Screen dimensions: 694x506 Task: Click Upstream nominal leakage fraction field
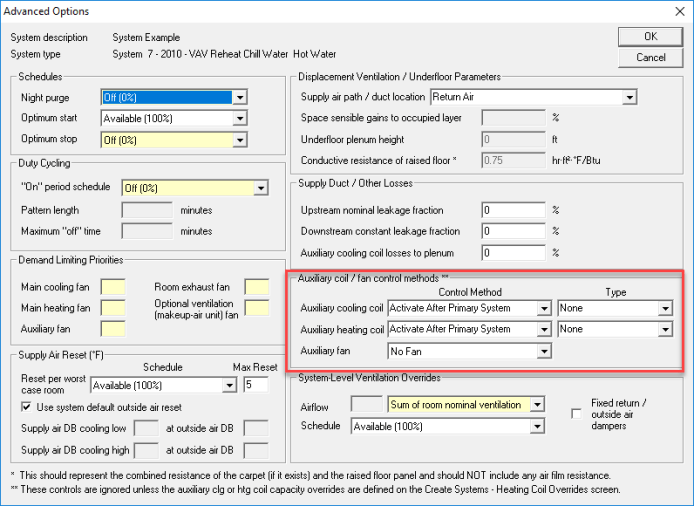point(513,210)
